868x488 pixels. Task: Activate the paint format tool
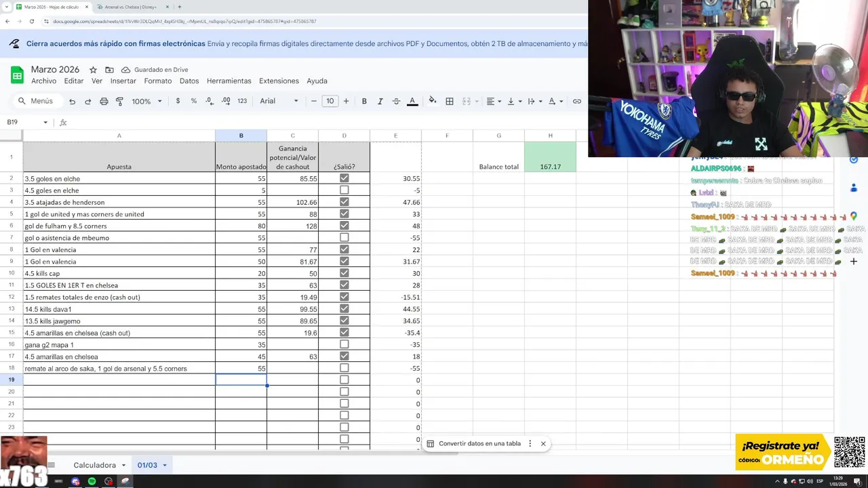pos(119,101)
